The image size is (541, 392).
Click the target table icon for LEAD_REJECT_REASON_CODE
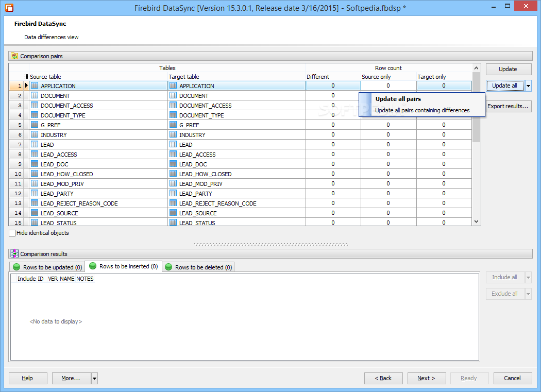[173, 203]
